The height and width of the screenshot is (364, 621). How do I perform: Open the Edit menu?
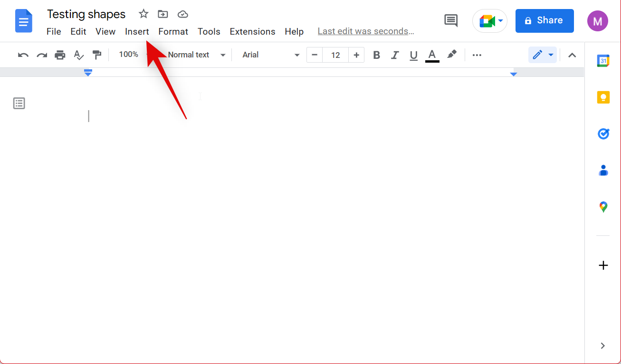78,32
